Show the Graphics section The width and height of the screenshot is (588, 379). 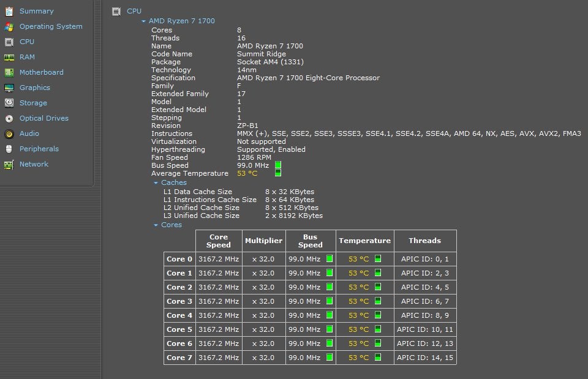[x=34, y=88]
